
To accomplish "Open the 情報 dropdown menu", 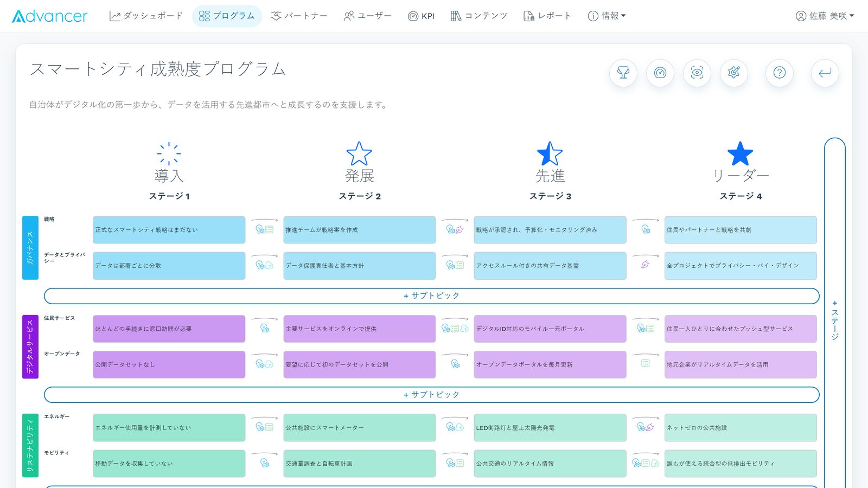I will (607, 16).
